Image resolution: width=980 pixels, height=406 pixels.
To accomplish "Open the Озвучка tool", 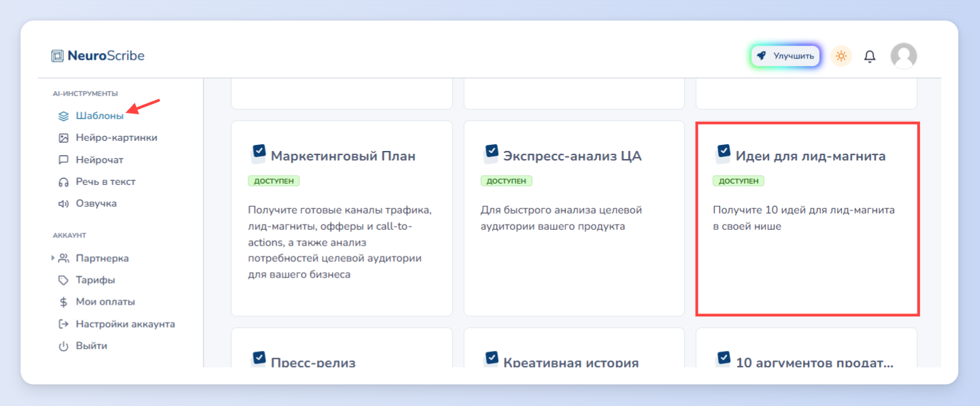I will click(x=96, y=203).
